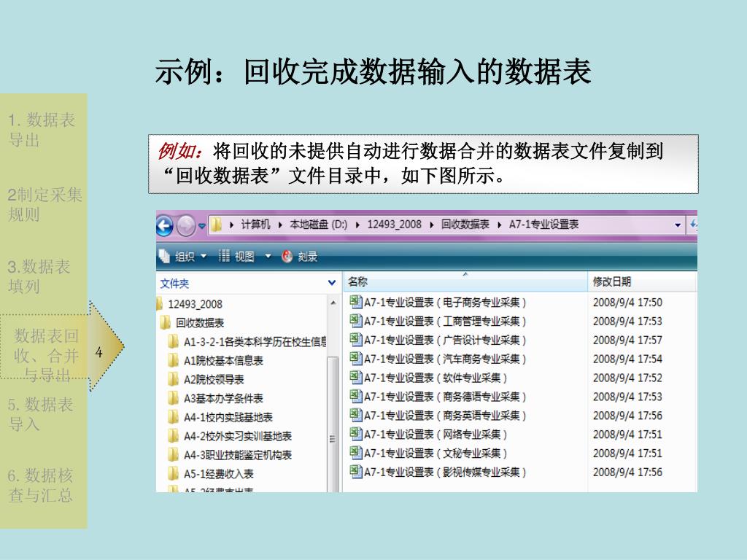
Task: Select file name A7-1专业设置表（软件专业采集）
Action: pyautogui.click(x=436, y=378)
